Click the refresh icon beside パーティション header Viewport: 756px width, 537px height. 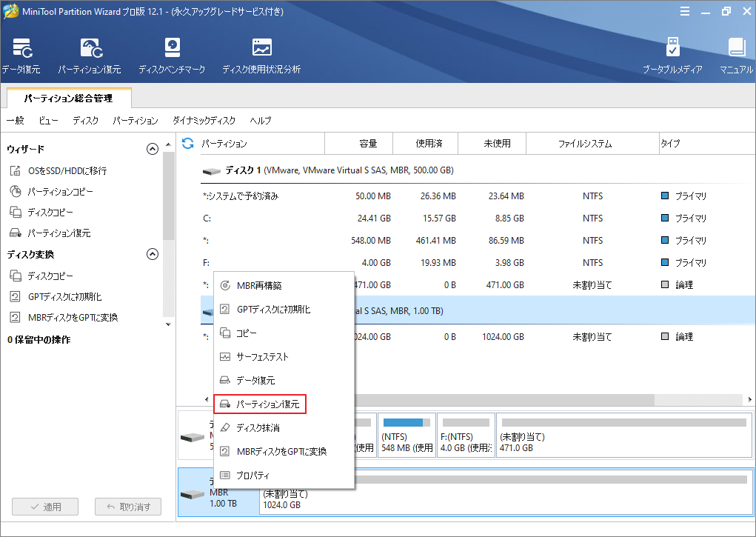(x=188, y=143)
